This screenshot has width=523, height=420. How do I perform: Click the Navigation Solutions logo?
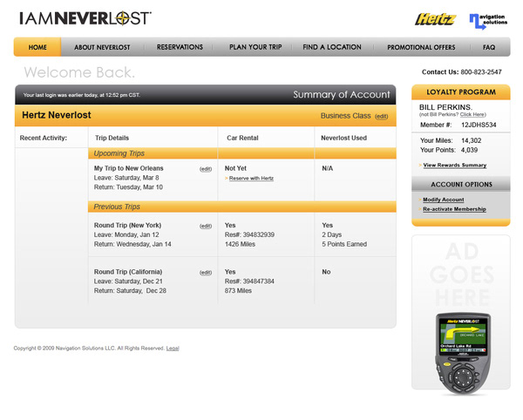pos(488,21)
